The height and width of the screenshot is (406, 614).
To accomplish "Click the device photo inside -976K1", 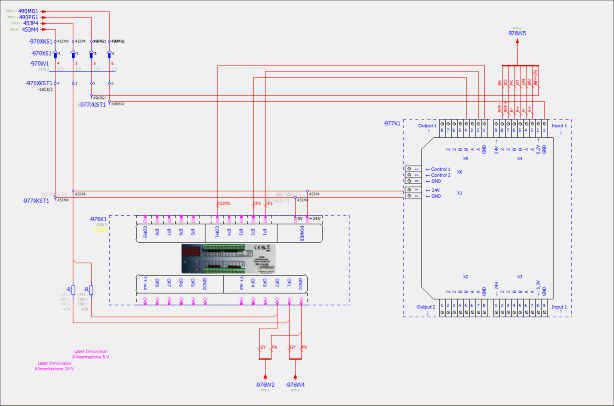I will point(228,259).
